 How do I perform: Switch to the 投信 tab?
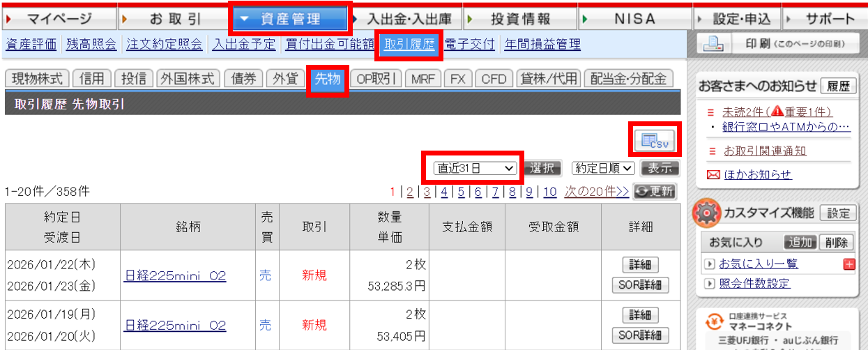[x=133, y=78]
